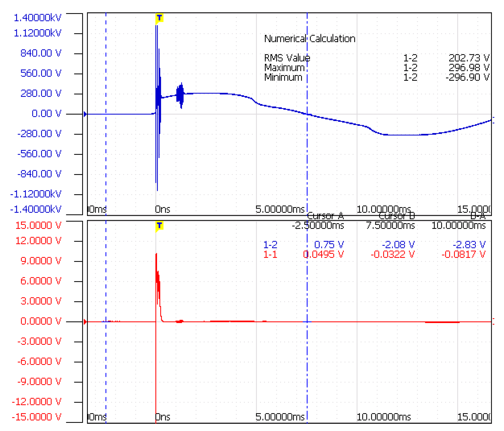This screenshot has height=431, width=504.
Task: Click the 5.00000ms time label in upper plot
Action: (x=280, y=209)
